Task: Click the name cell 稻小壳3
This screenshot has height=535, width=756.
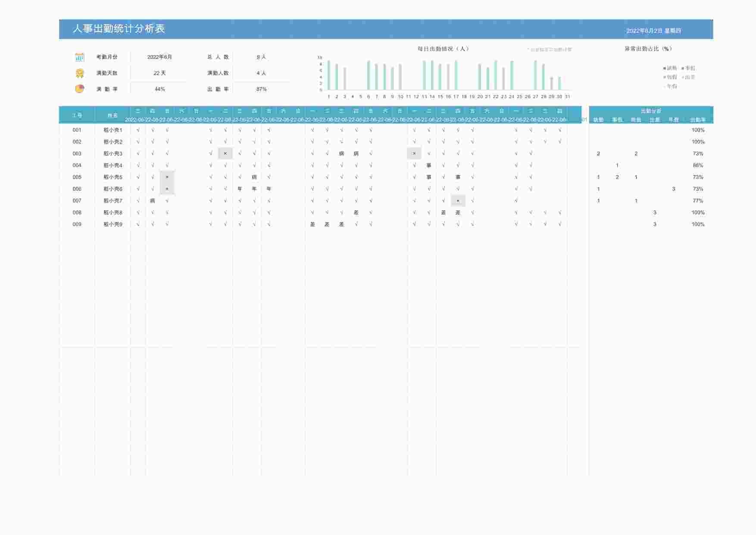Action: click(112, 154)
